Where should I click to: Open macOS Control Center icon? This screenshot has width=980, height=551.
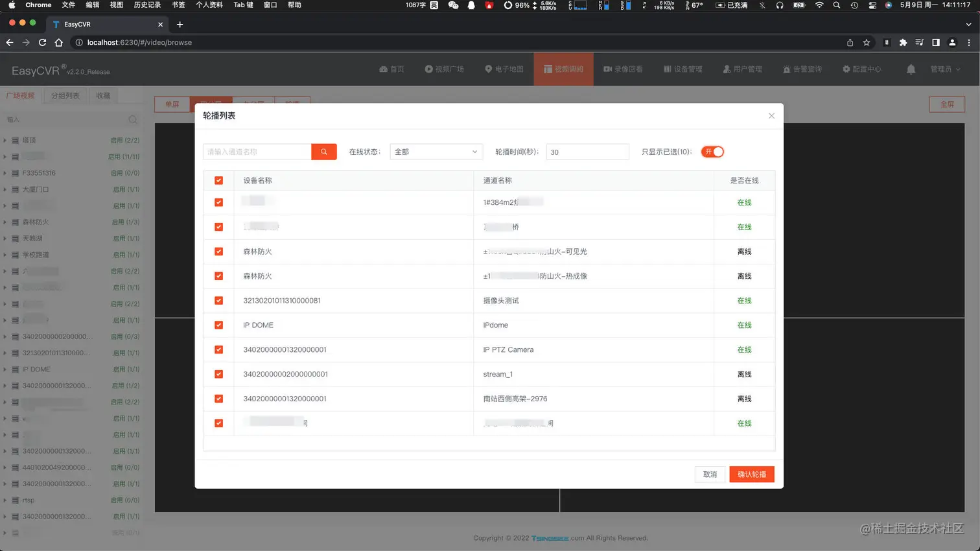point(872,5)
